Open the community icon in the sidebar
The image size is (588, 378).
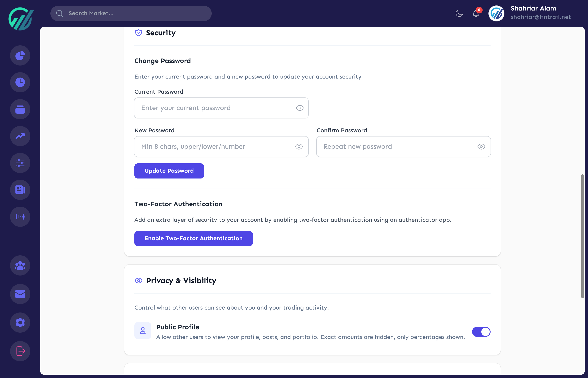tap(20, 265)
